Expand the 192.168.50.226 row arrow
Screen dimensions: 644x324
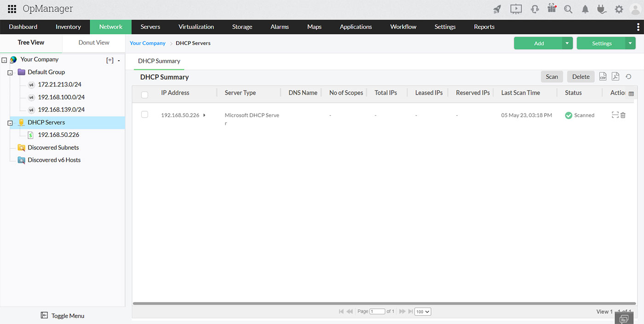pos(204,115)
